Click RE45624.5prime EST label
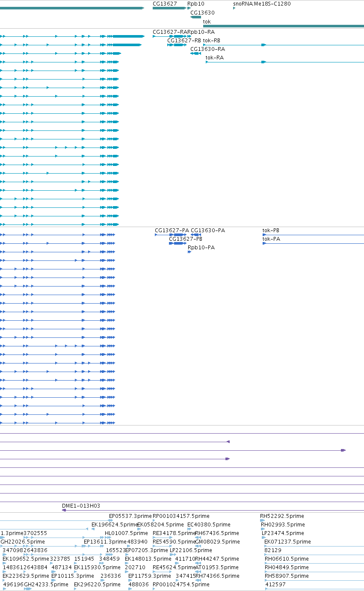Screen dimensions: 364x591 (x=174, y=567)
